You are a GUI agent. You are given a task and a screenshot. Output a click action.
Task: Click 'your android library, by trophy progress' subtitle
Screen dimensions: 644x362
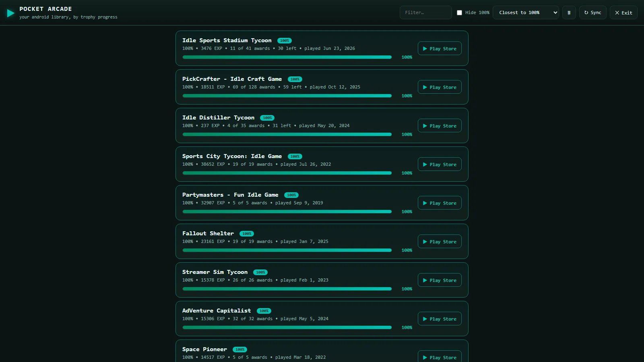click(x=68, y=17)
